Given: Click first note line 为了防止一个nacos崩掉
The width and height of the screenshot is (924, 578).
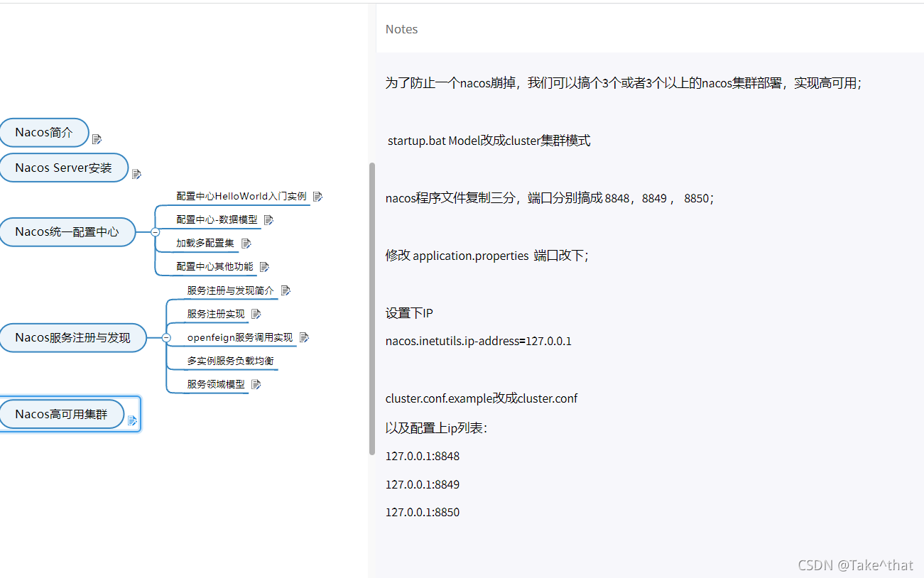Looking at the screenshot, I should click(x=624, y=83).
